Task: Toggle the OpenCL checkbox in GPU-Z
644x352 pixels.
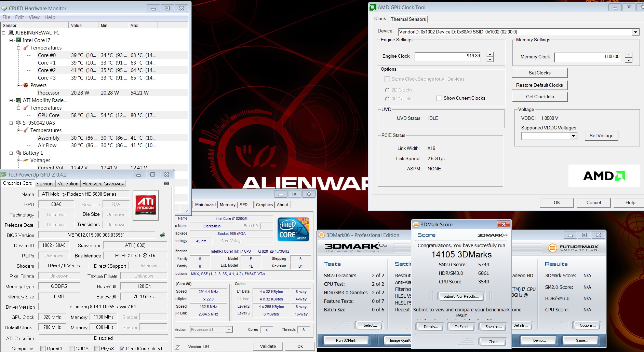Action: pyautogui.click(x=43, y=349)
